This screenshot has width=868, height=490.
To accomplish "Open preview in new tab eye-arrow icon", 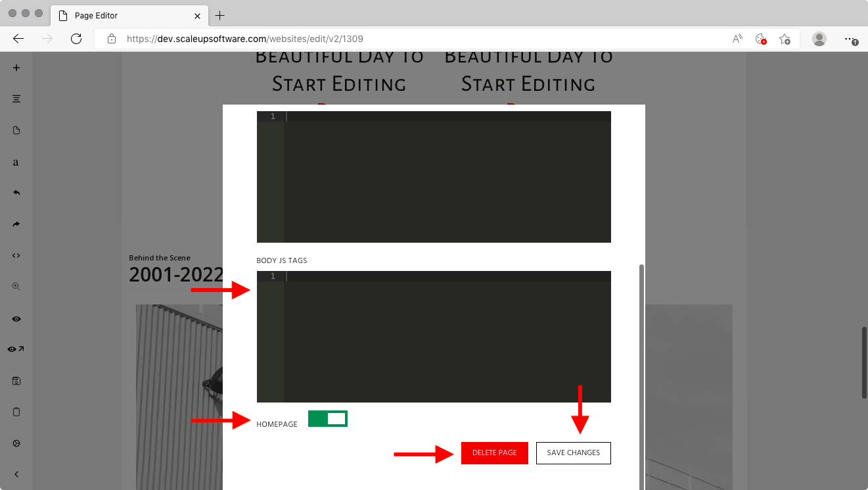I will pyautogui.click(x=16, y=349).
